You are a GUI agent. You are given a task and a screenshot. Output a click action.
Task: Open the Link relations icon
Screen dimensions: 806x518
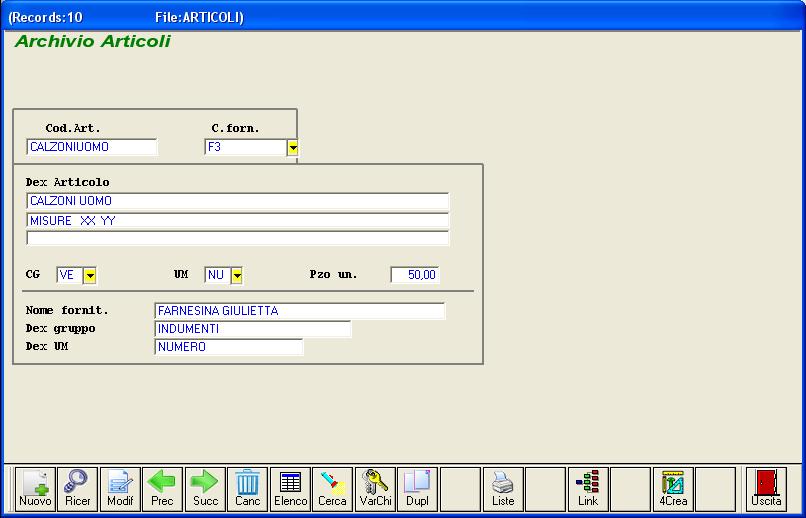(588, 488)
